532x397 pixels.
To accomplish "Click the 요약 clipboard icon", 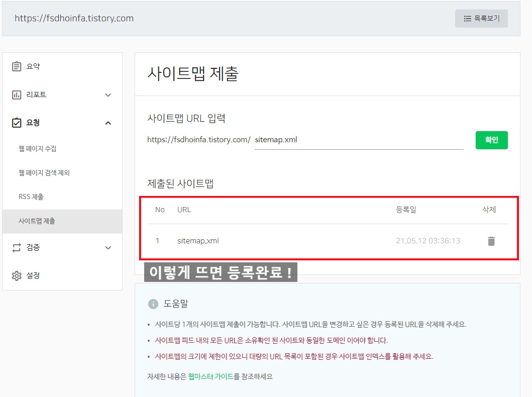I will pyautogui.click(x=16, y=66).
